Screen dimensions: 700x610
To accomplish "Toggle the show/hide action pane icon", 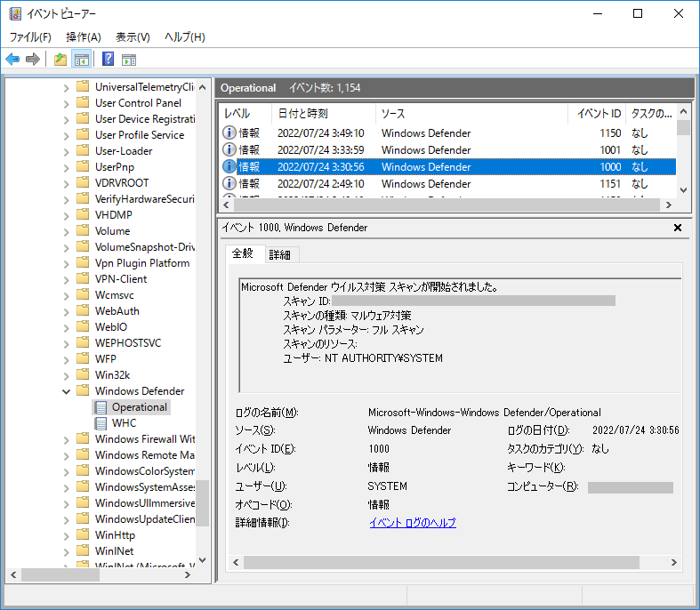I will click(129, 59).
